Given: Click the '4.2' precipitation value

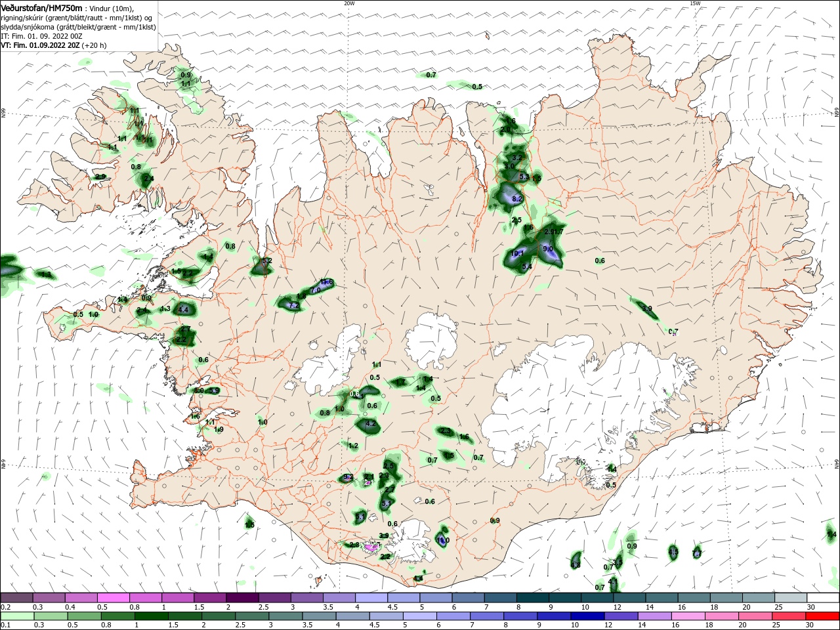Looking at the screenshot, I should pos(370,424).
